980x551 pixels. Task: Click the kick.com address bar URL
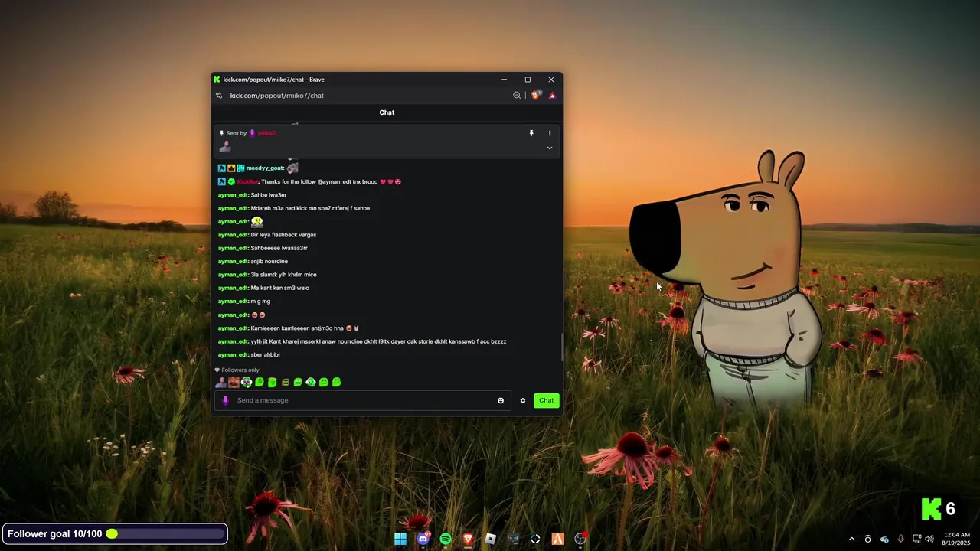tap(277, 96)
